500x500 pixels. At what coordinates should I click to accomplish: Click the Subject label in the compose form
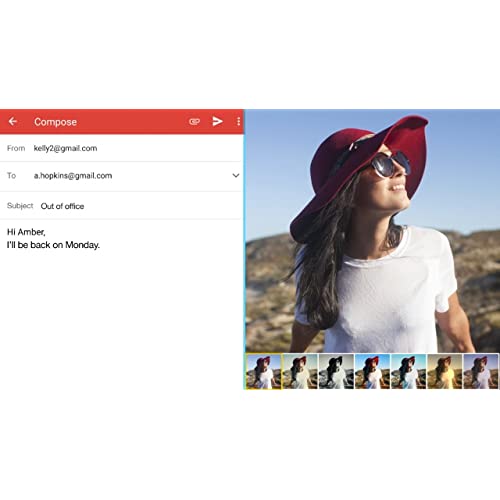[x=20, y=206]
